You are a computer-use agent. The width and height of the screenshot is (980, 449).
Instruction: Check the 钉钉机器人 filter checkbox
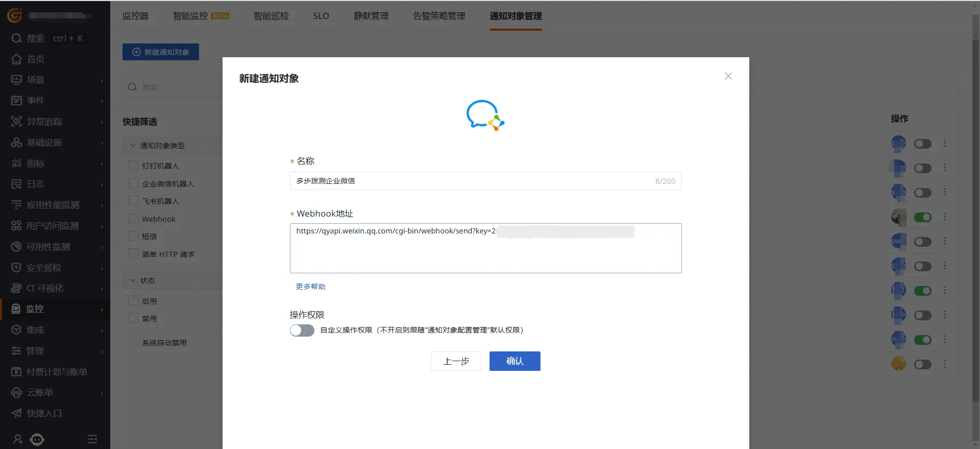pyautogui.click(x=134, y=166)
